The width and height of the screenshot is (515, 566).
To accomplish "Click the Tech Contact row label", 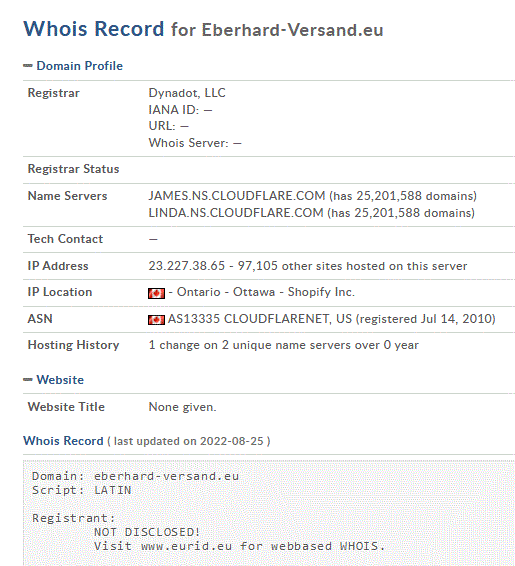I will (65, 239).
